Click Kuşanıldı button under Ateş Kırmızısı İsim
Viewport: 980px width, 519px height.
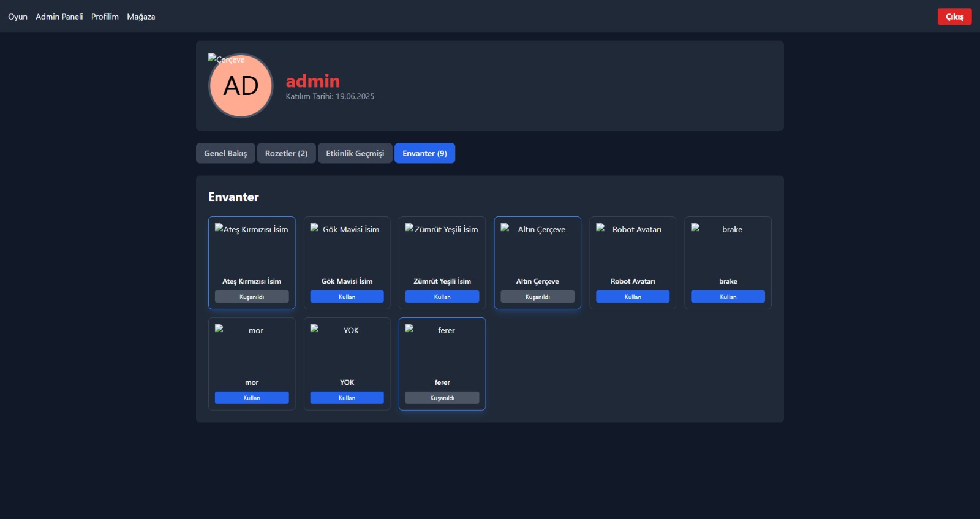(x=252, y=297)
